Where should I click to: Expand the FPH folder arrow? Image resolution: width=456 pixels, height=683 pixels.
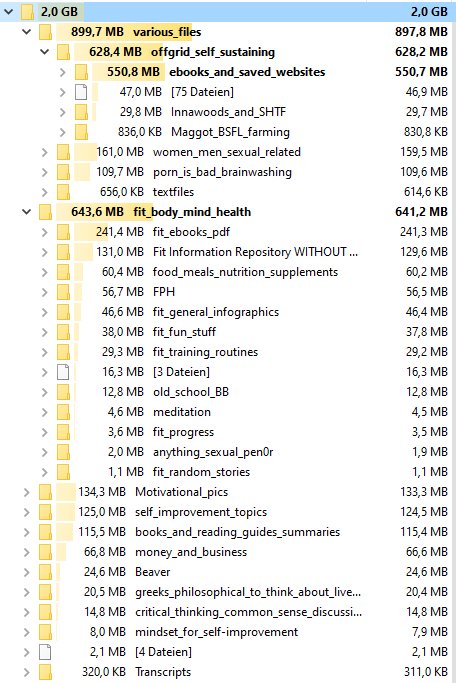[x=44, y=292]
